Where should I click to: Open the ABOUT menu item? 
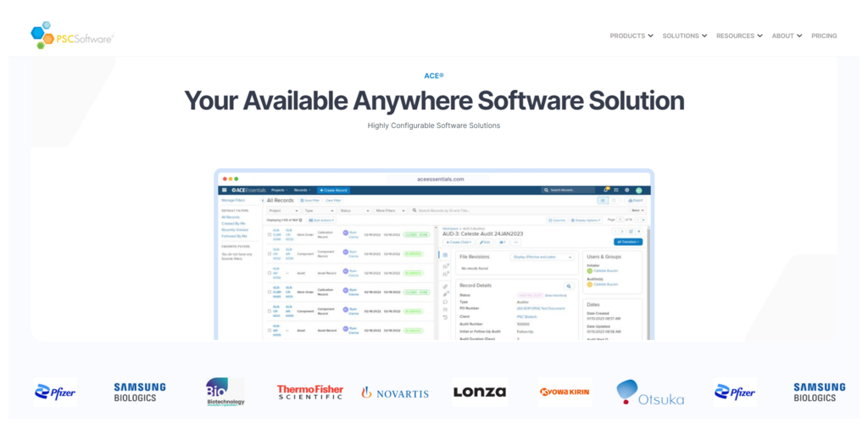(x=787, y=36)
